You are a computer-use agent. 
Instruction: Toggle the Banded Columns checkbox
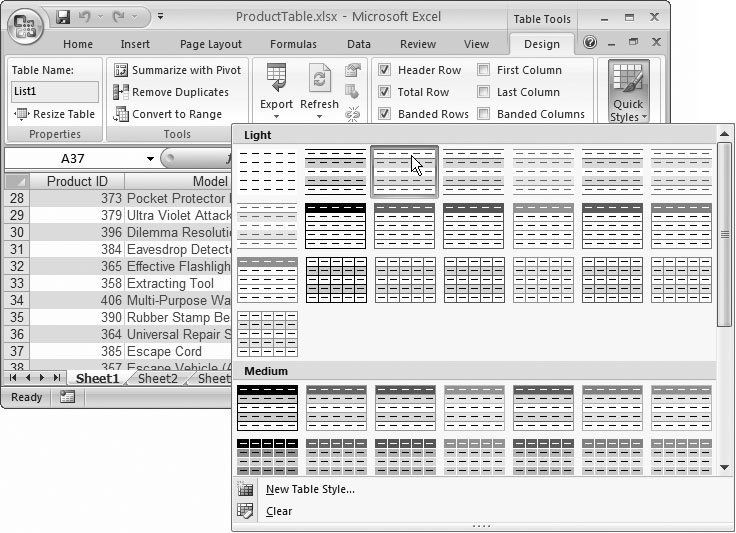click(484, 114)
